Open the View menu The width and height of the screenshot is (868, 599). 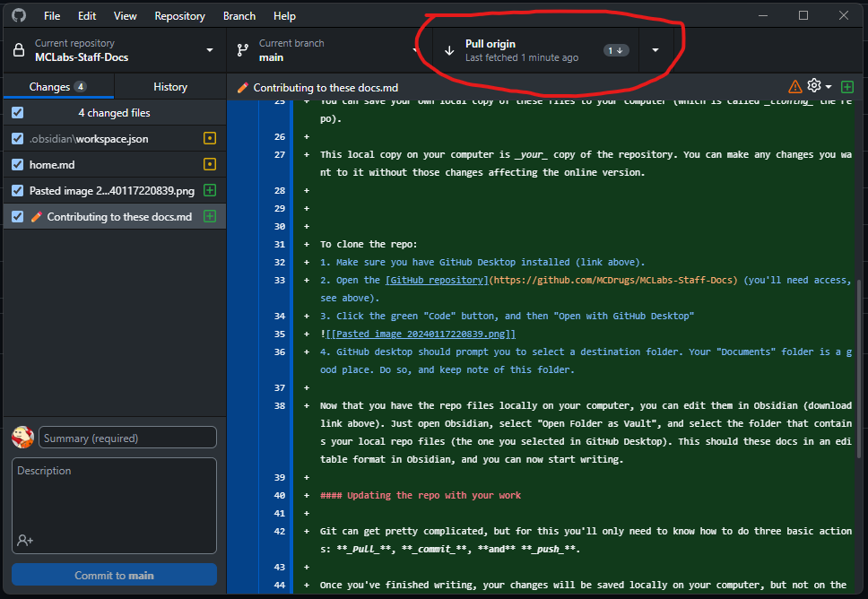point(126,16)
